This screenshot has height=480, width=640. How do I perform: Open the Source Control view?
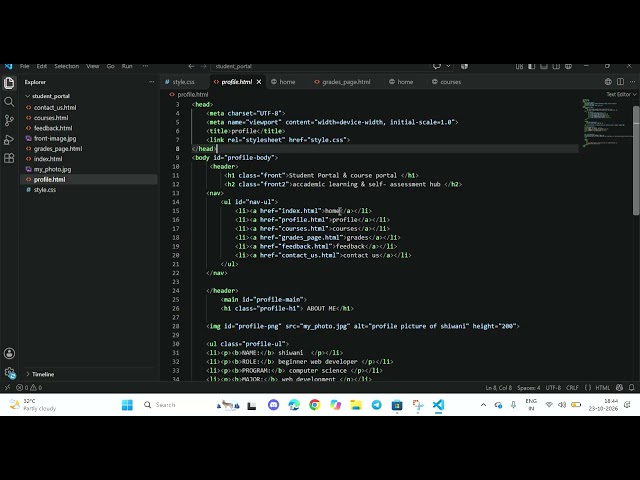click(x=9, y=120)
